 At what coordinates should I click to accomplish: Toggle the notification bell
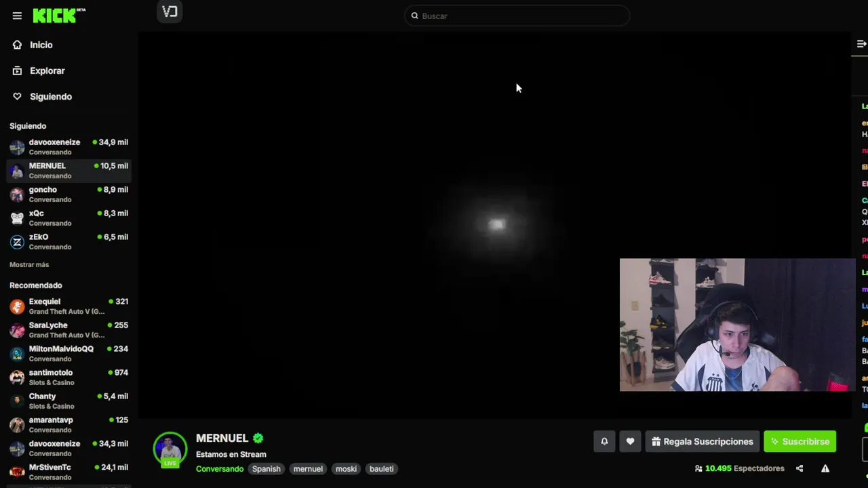coord(604,441)
